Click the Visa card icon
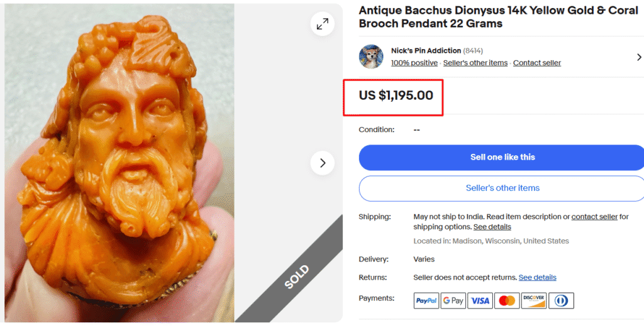 pyautogui.click(x=480, y=300)
